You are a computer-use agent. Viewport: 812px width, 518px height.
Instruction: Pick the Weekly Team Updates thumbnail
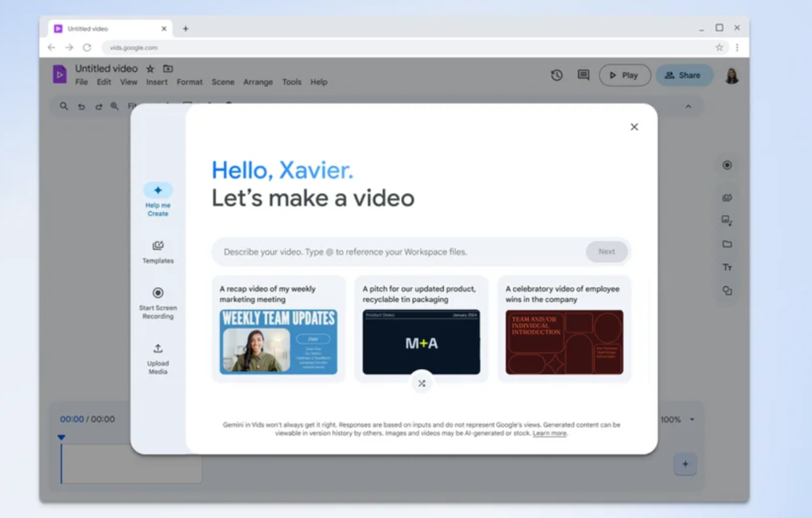tap(278, 342)
